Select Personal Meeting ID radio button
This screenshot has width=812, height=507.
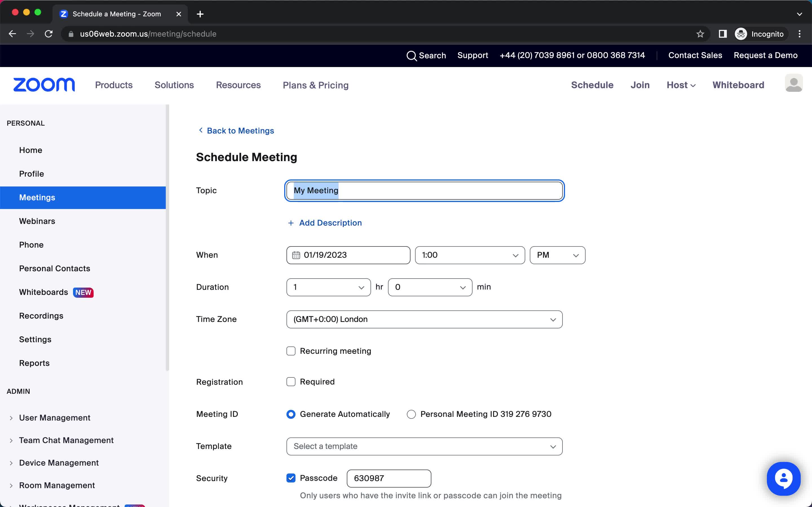(412, 414)
